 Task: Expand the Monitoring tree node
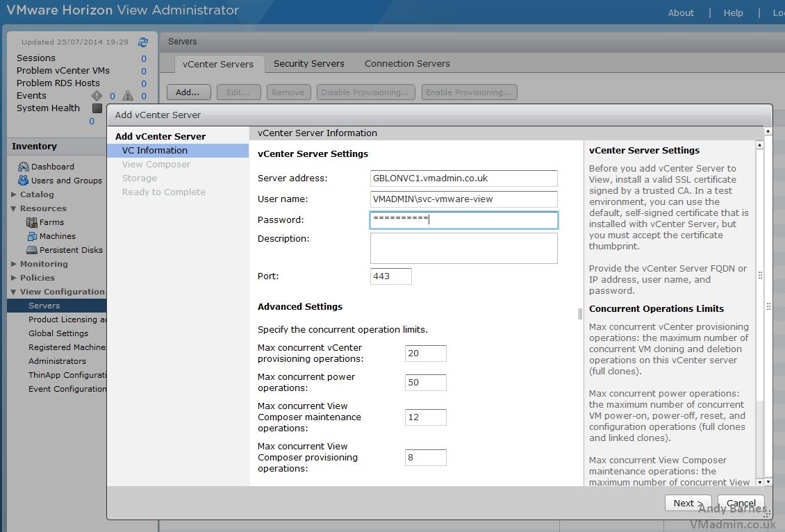point(14,264)
